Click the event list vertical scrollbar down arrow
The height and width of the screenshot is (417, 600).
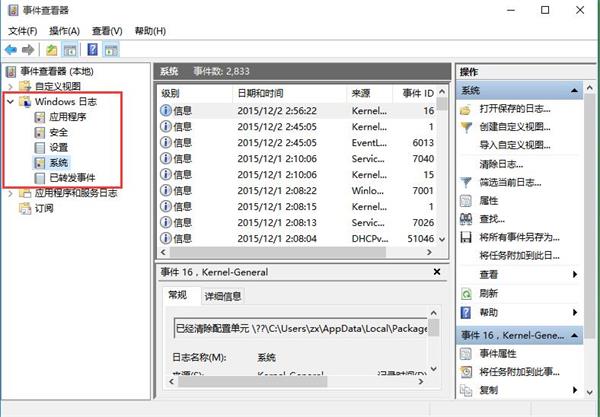point(442,240)
